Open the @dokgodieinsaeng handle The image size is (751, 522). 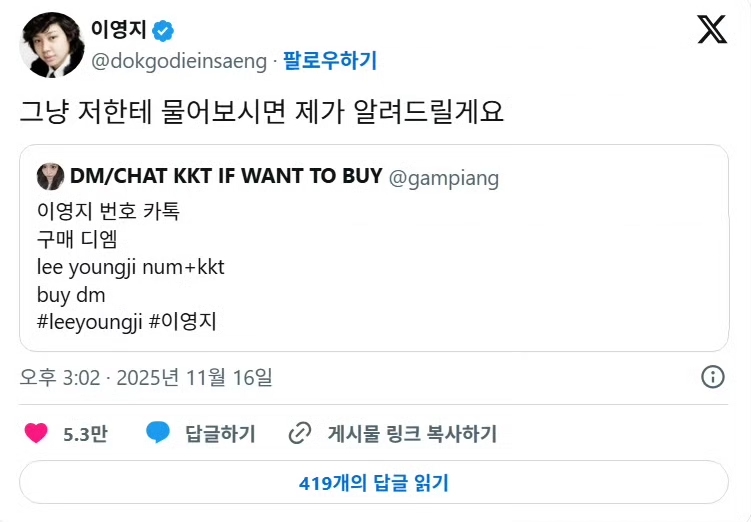coord(179,61)
